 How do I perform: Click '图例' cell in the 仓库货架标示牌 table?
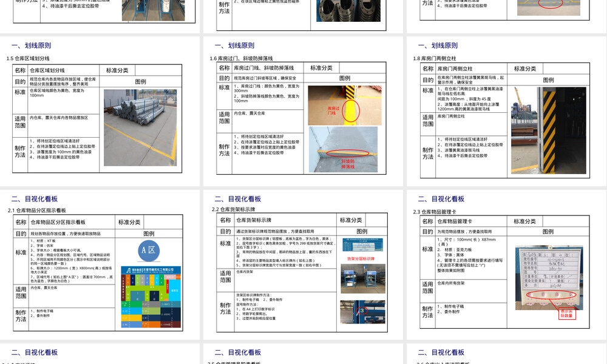(x=362, y=231)
